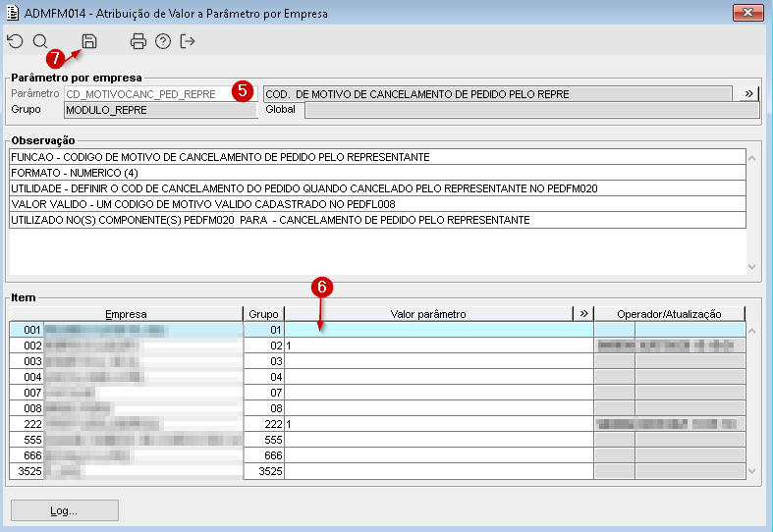This screenshot has height=532, width=773.
Task: Select empresa code 001 cell
Action: (x=28, y=330)
